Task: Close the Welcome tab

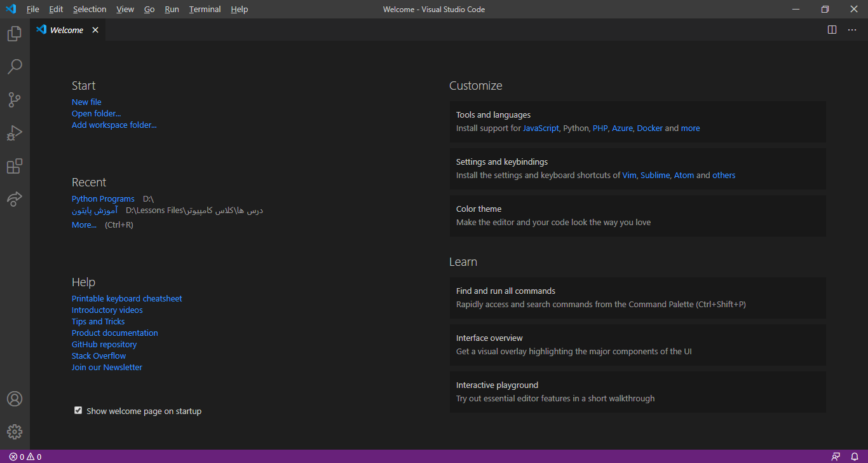Action: (x=95, y=30)
